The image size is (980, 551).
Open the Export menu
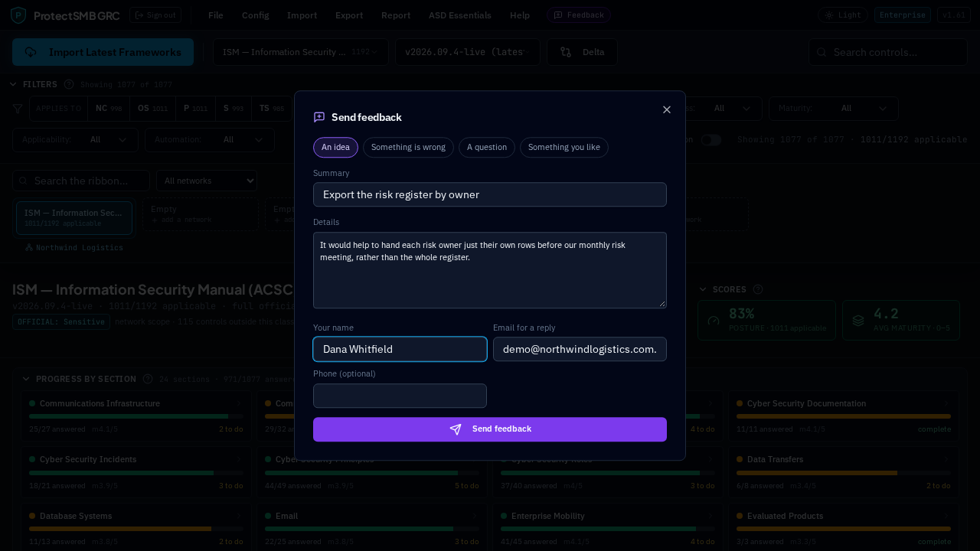pyautogui.click(x=349, y=15)
